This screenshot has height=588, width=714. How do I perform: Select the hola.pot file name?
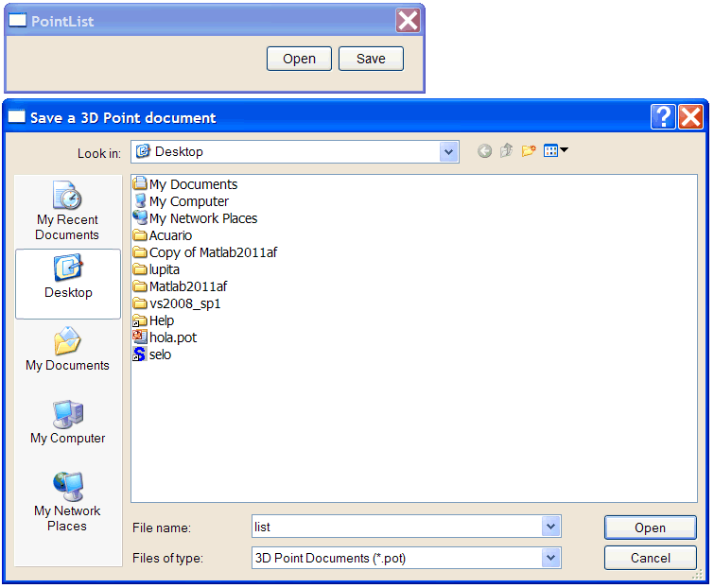(x=173, y=337)
